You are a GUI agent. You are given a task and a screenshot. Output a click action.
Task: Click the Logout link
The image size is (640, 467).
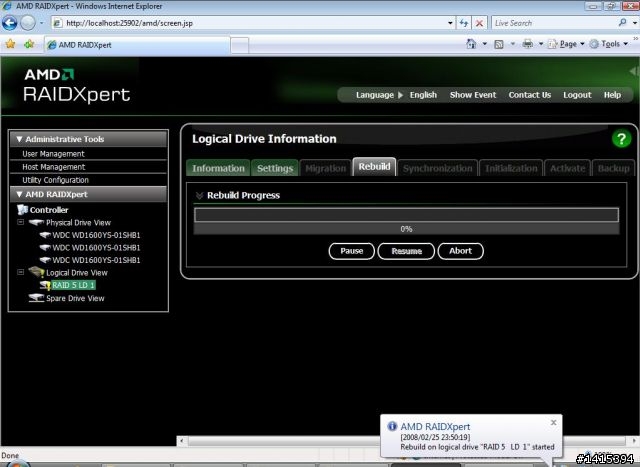click(x=577, y=95)
